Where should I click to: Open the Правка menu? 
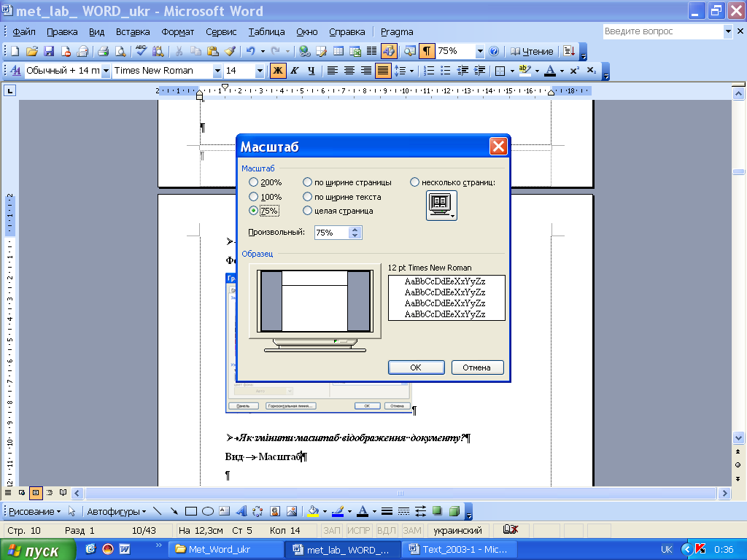[x=62, y=32]
